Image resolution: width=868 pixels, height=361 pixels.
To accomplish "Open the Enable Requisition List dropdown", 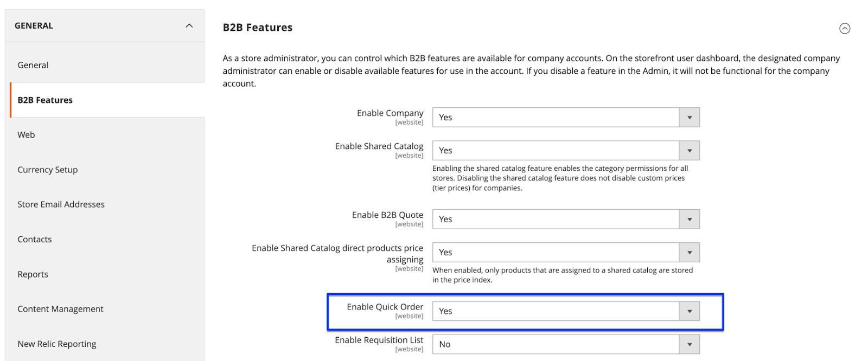I will (x=690, y=344).
